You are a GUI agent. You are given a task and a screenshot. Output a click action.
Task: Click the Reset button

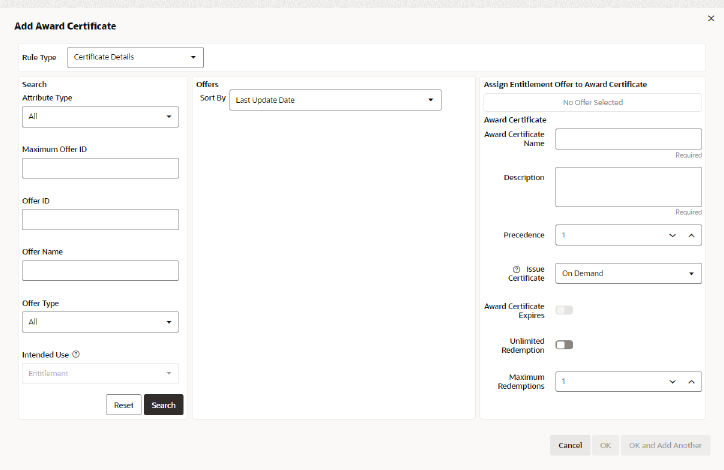[x=124, y=405]
